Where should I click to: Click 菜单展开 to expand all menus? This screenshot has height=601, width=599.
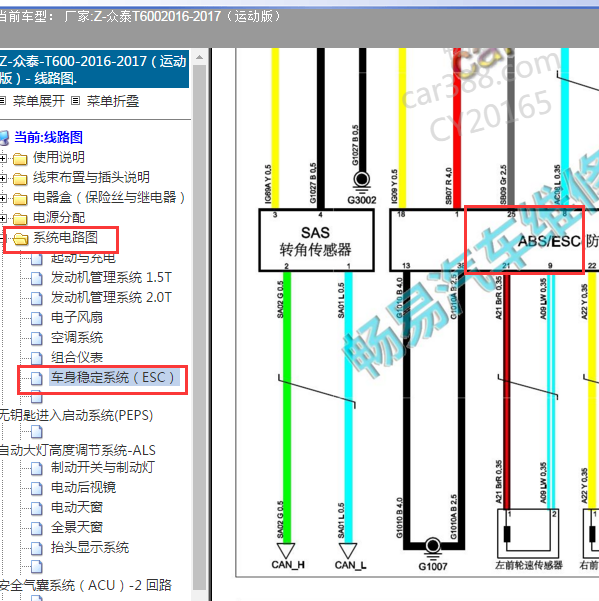38,101
